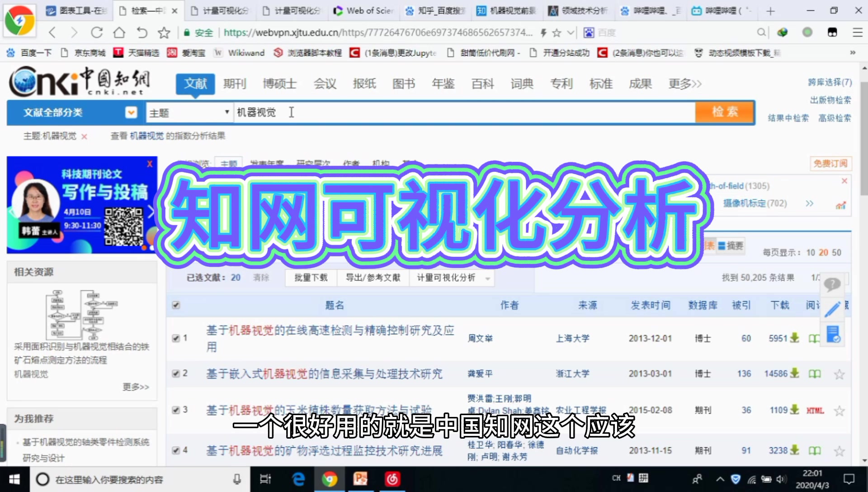The image size is (868, 492).
Task: Set results per page to 50
Action: point(837,252)
